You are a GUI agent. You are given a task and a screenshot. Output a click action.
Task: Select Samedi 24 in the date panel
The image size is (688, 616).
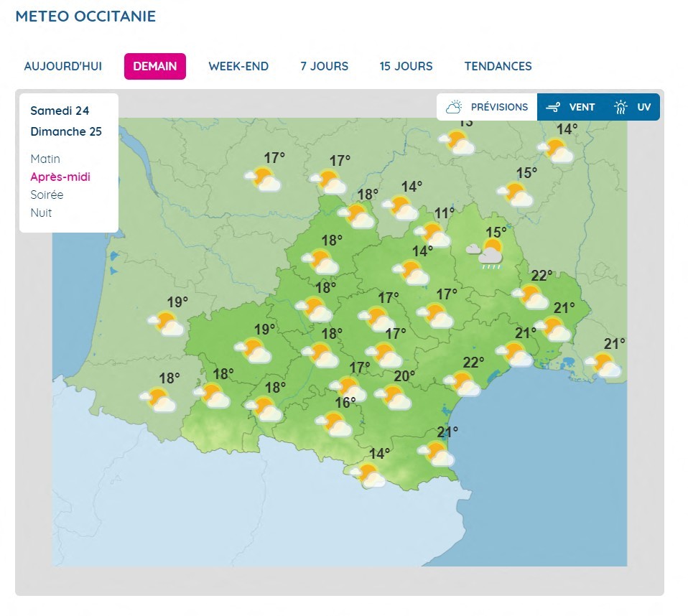tap(60, 111)
